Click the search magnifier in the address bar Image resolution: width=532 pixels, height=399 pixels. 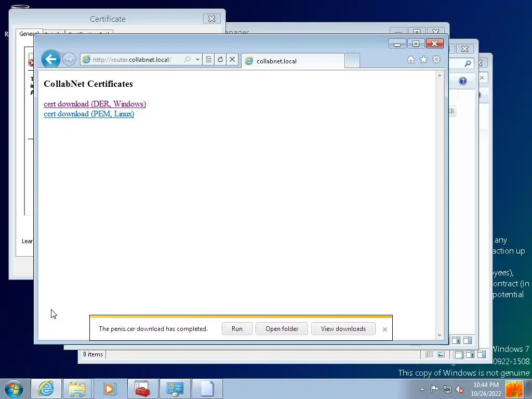tap(187, 59)
